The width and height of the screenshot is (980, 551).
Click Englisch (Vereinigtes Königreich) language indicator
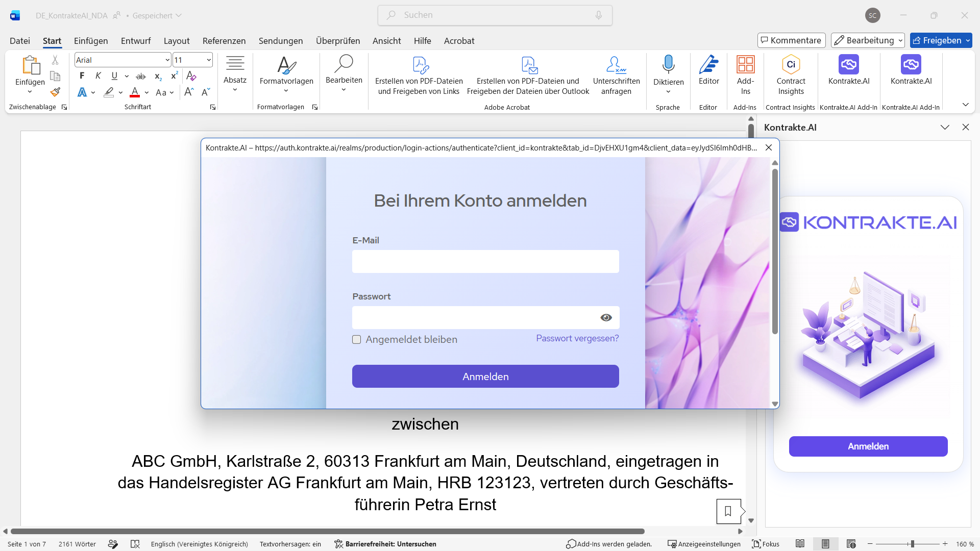click(199, 544)
